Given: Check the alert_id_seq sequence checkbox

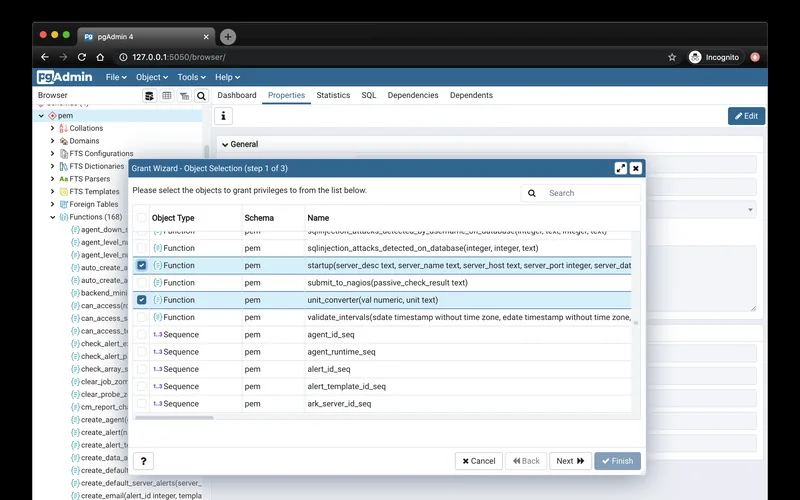Looking at the screenshot, I should (x=141, y=369).
